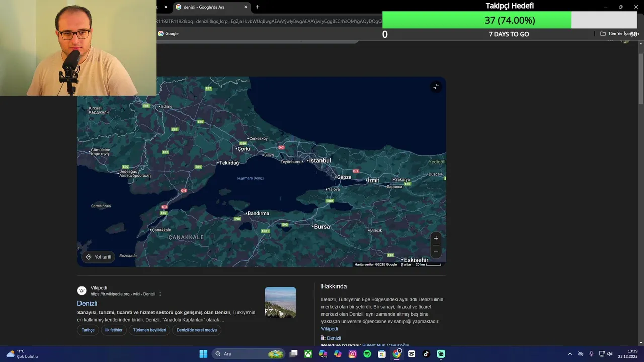Open Spotify from the taskbar
This screenshot has height=362, width=644.
tap(367, 354)
